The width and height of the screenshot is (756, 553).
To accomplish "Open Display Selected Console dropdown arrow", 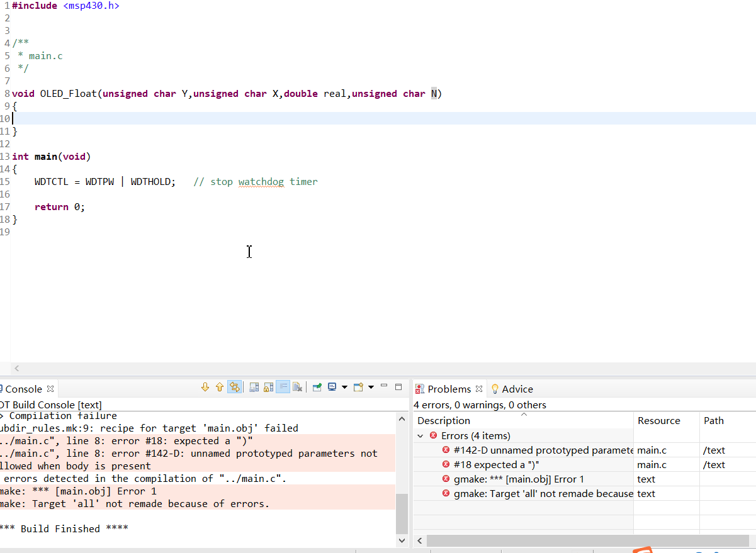I will tap(344, 388).
